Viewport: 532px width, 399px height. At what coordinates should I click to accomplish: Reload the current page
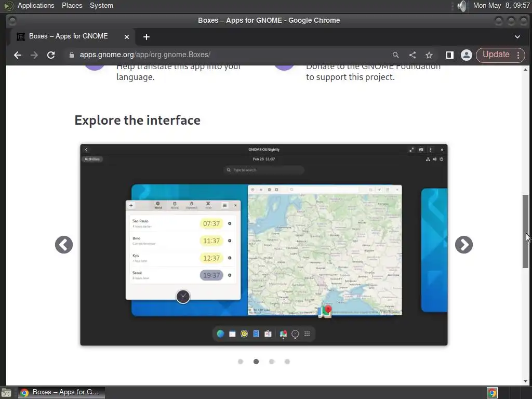click(x=51, y=55)
